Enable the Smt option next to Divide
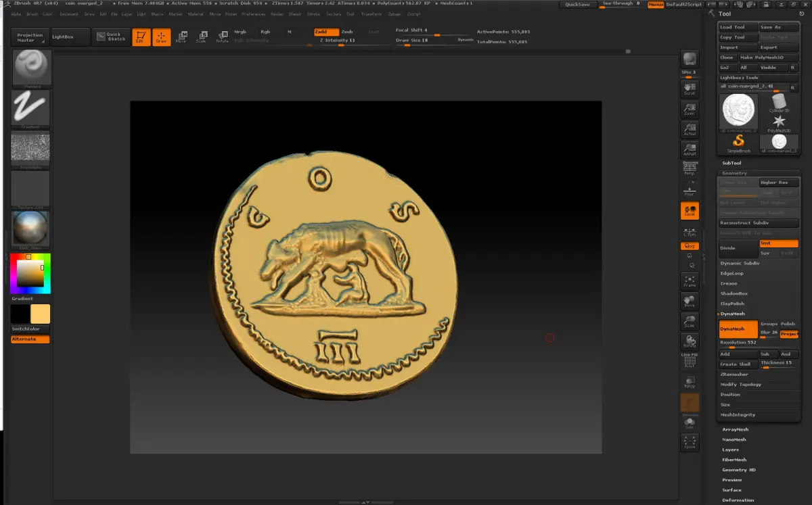 [x=779, y=243]
